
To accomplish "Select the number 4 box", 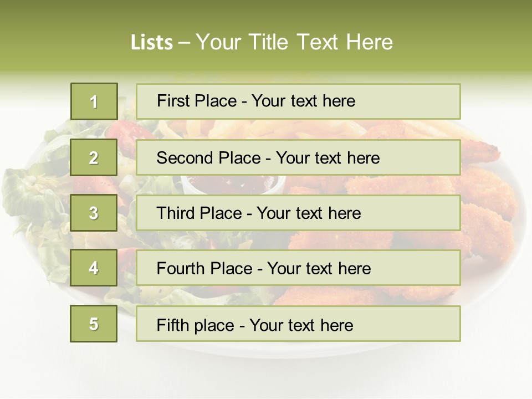I will pos(94,268).
